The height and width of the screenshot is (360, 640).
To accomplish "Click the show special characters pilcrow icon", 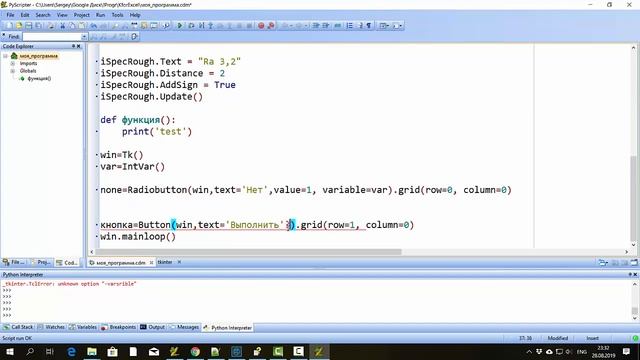I will (x=369, y=26).
